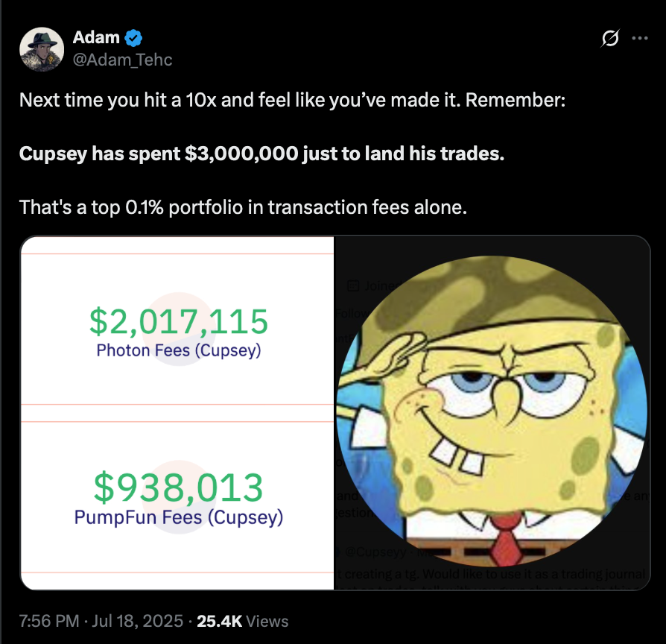This screenshot has width=666, height=644.
Task: Click the Photon Fees (Cupsey) label
Action: [178, 350]
